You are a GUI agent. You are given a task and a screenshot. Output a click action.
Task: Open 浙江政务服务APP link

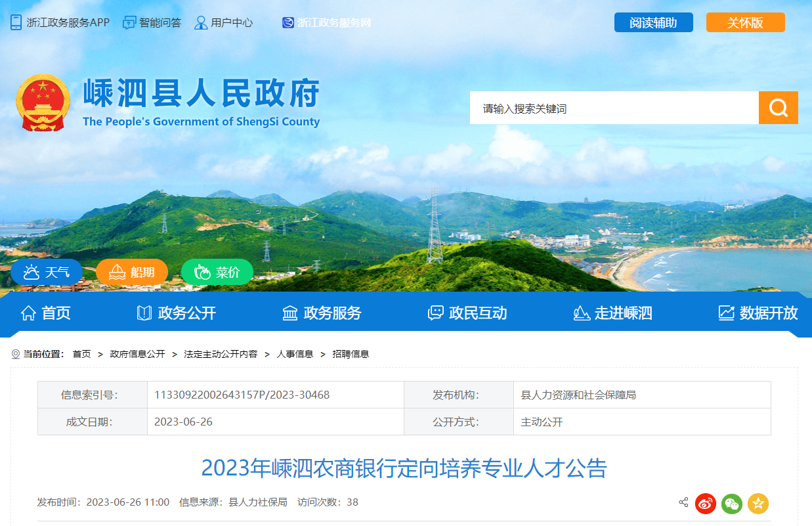coord(60,22)
